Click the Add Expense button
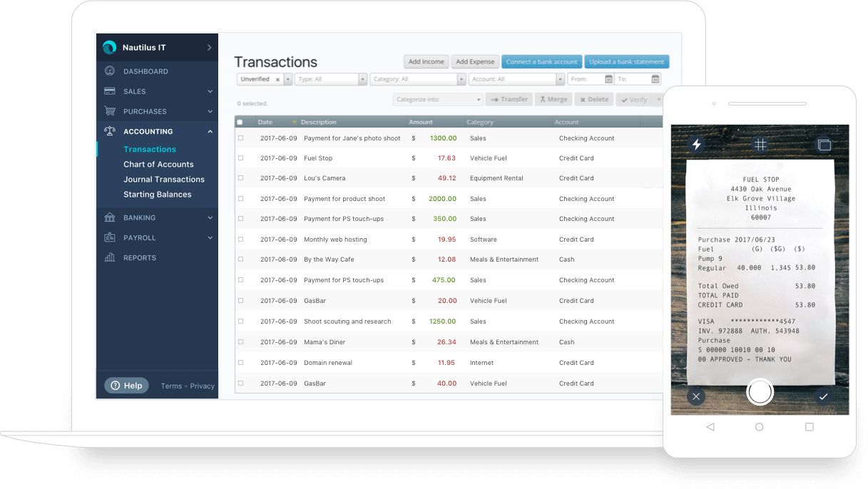 [475, 62]
